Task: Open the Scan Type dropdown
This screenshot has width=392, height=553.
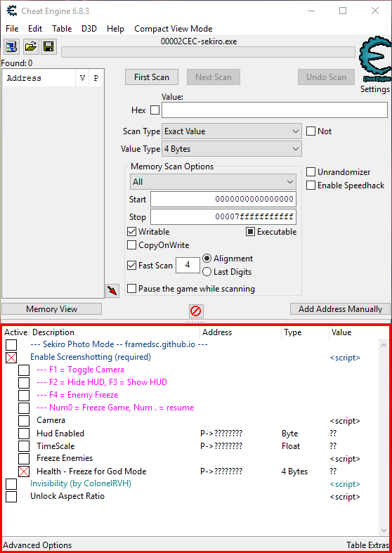Action: (232, 131)
